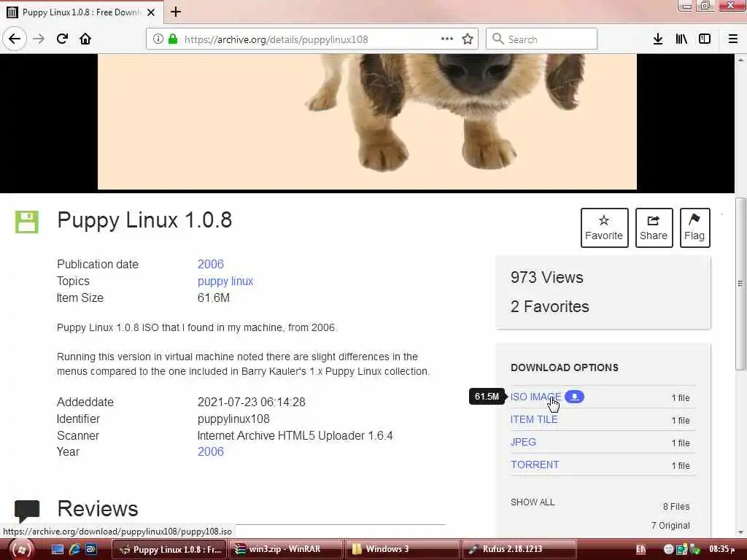Launch Internet Explorer from quick launch
The width and height of the screenshot is (747, 560).
tap(74, 549)
